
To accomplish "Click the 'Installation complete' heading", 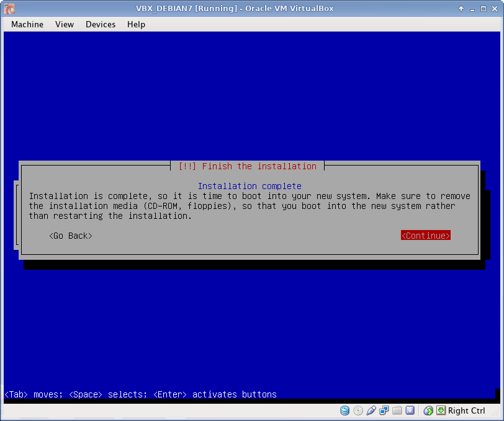I will coord(250,186).
